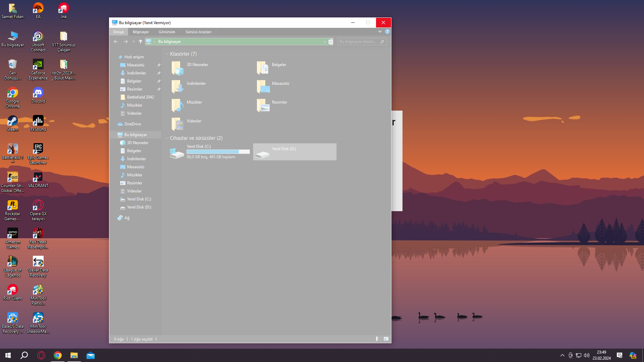The image size is (644, 362).
Task: Expand the ribbon with chevron
Action: point(380,32)
